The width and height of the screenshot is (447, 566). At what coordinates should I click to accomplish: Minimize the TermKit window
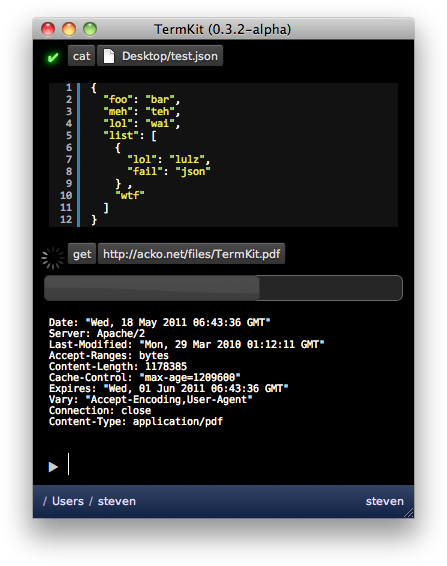click(x=69, y=29)
